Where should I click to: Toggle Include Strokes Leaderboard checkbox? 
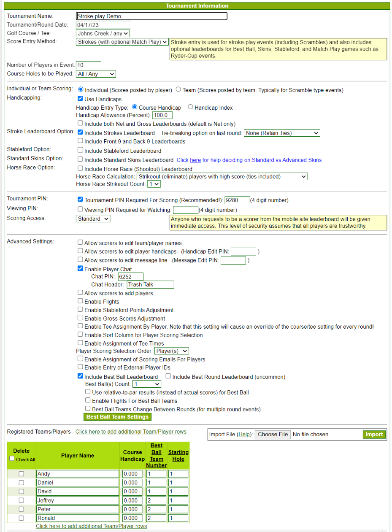80,132
